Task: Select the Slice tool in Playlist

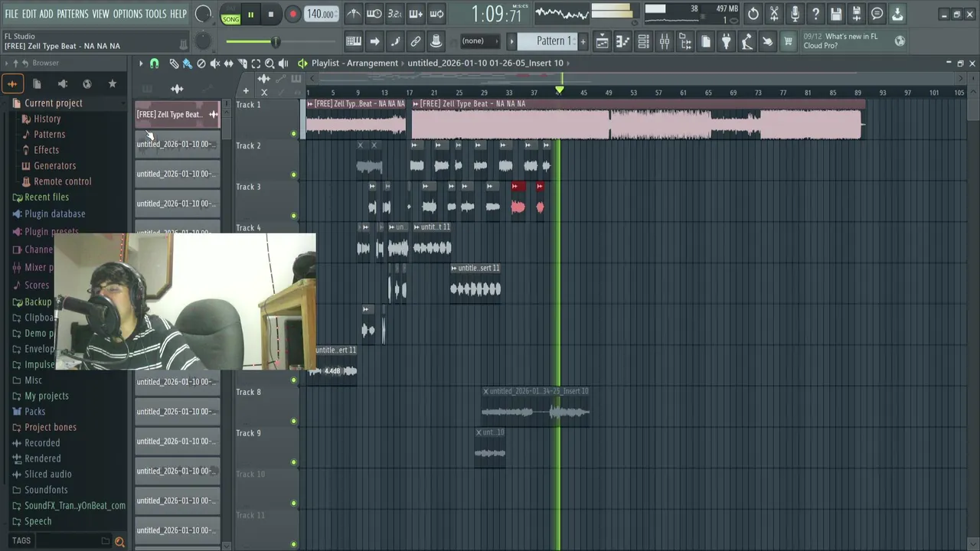Action: (x=243, y=64)
